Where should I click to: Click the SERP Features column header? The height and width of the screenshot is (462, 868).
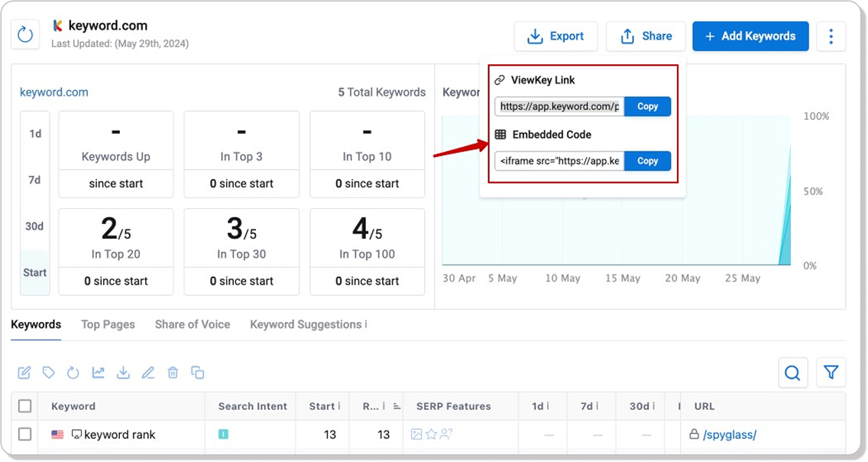(453, 406)
